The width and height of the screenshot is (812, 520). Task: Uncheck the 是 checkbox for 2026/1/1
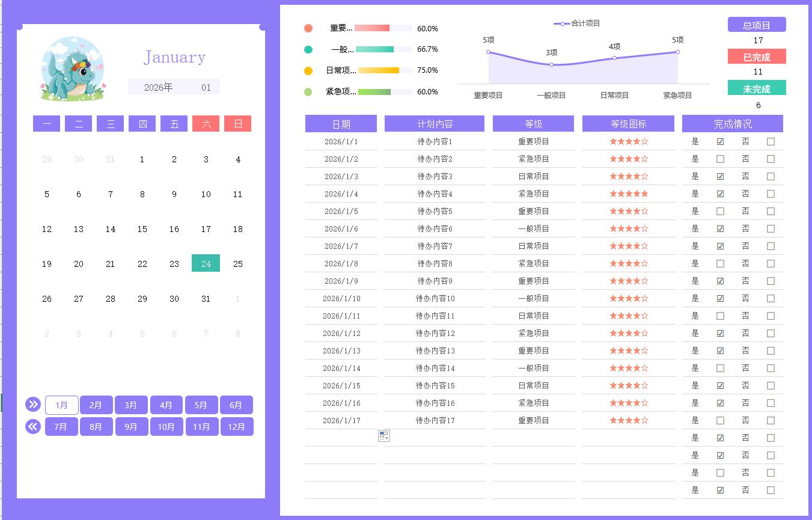(x=720, y=142)
